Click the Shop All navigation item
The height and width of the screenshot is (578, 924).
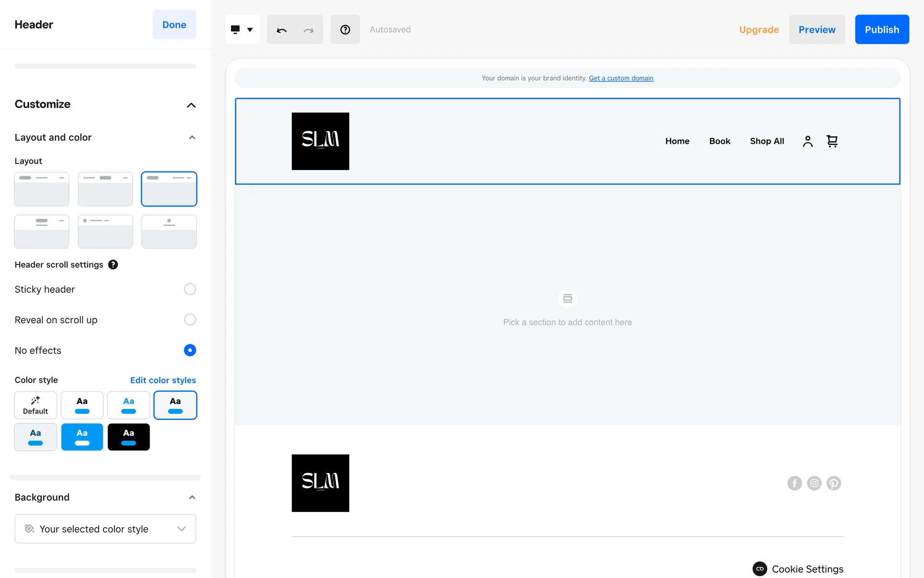tap(767, 141)
